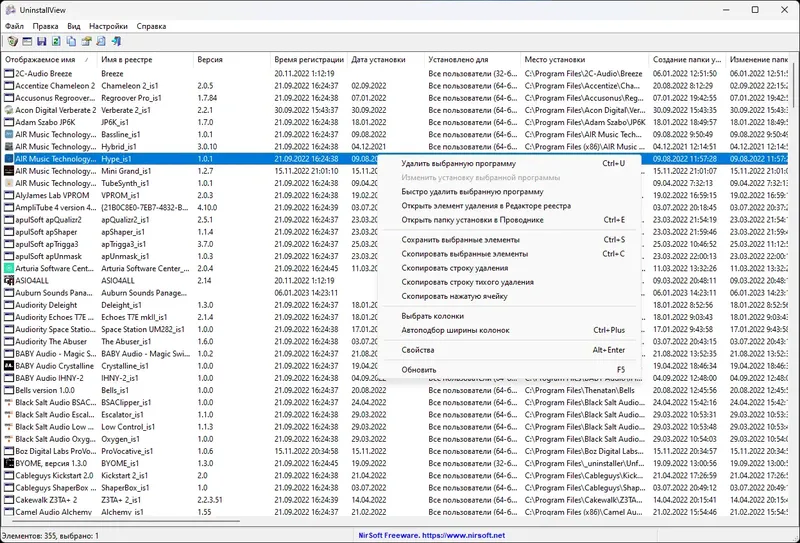Select Открыть папку установки в Проводнике
800x543 pixels.
click(x=510, y=220)
